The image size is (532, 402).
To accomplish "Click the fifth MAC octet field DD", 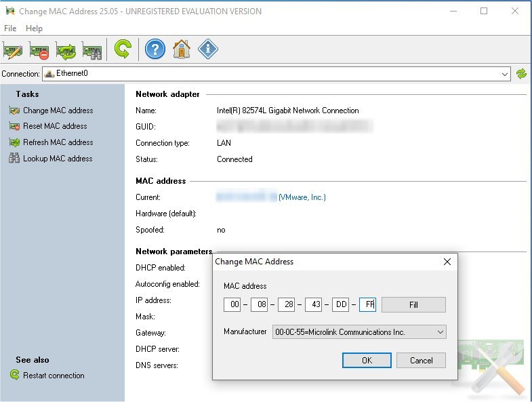I will [341, 304].
